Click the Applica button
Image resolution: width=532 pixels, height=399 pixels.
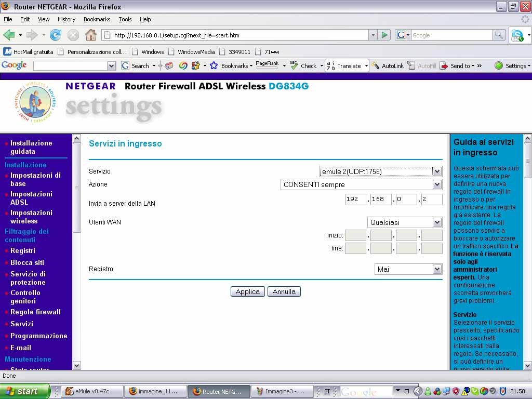point(248,291)
